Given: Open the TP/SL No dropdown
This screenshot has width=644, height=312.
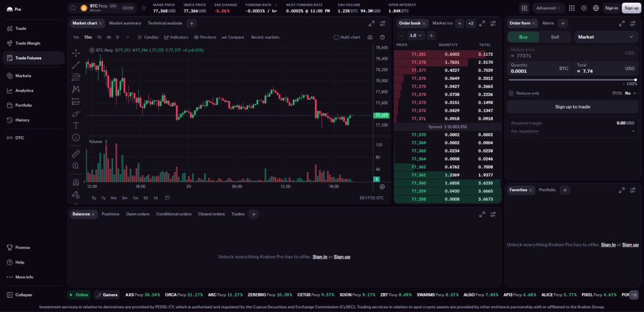Looking at the screenshot, I should point(630,93).
